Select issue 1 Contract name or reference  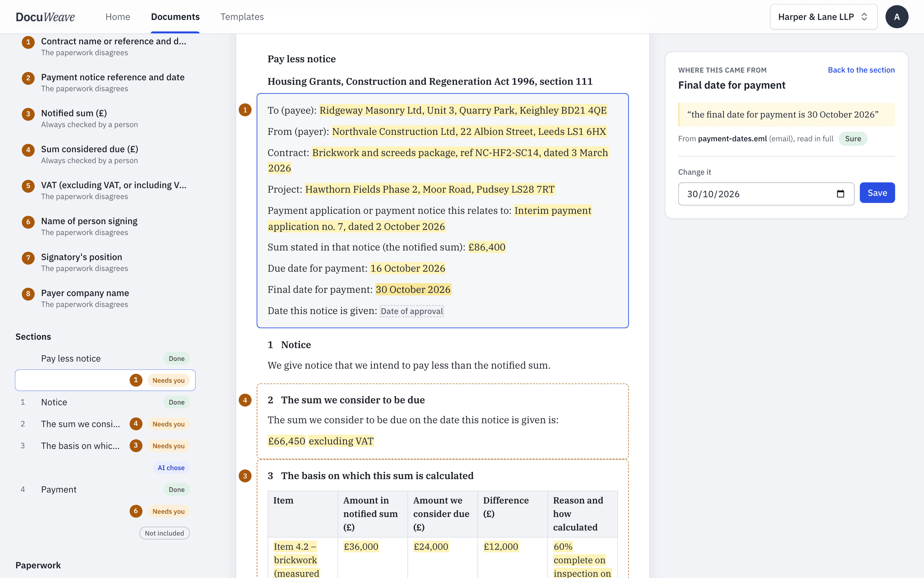pos(105,47)
